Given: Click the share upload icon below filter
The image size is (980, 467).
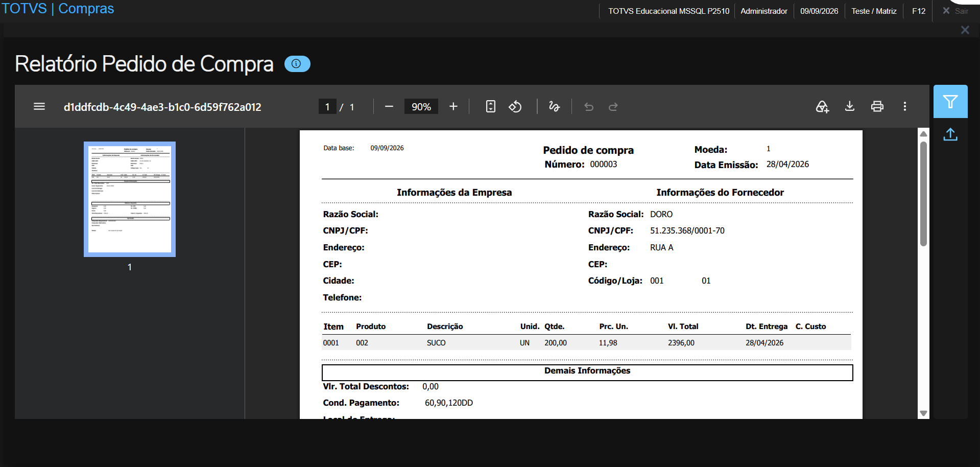Looking at the screenshot, I should pyautogui.click(x=950, y=134).
